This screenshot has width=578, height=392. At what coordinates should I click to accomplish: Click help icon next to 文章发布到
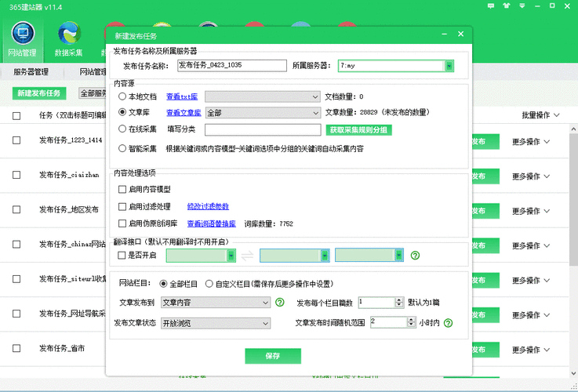click(280, 302)
